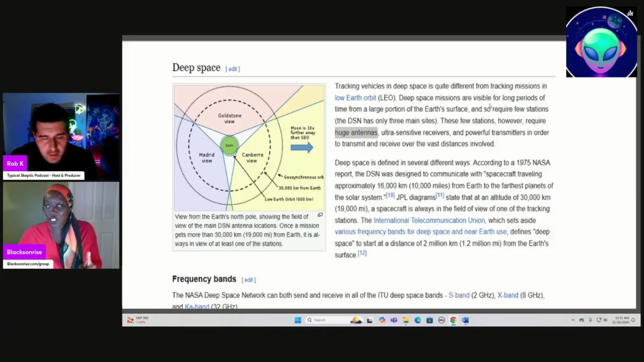Open Task View in the taskbar
Viewport: 644px width, 362px height.
369,320
